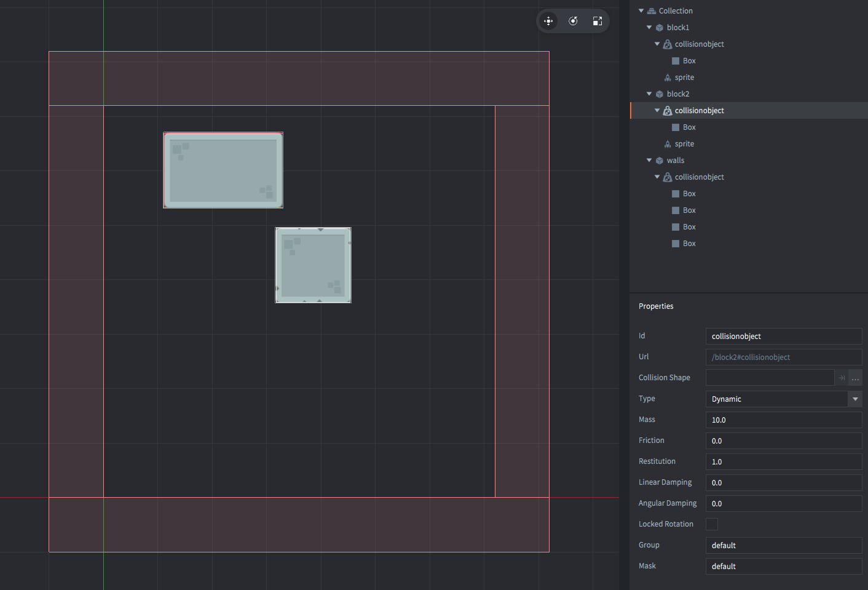Click the walls game object cube icon
This screenshot has height=590, width=868.
[660, 161]
